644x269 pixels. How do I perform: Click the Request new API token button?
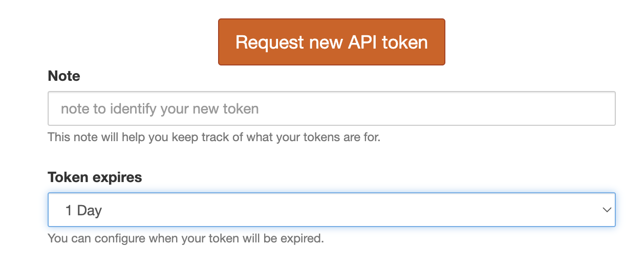(x=332, y=42)
